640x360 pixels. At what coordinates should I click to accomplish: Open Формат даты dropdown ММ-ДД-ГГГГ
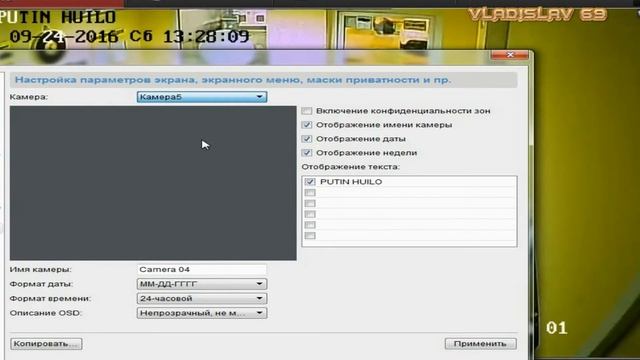pyautogui.click(x=202, y=284)
